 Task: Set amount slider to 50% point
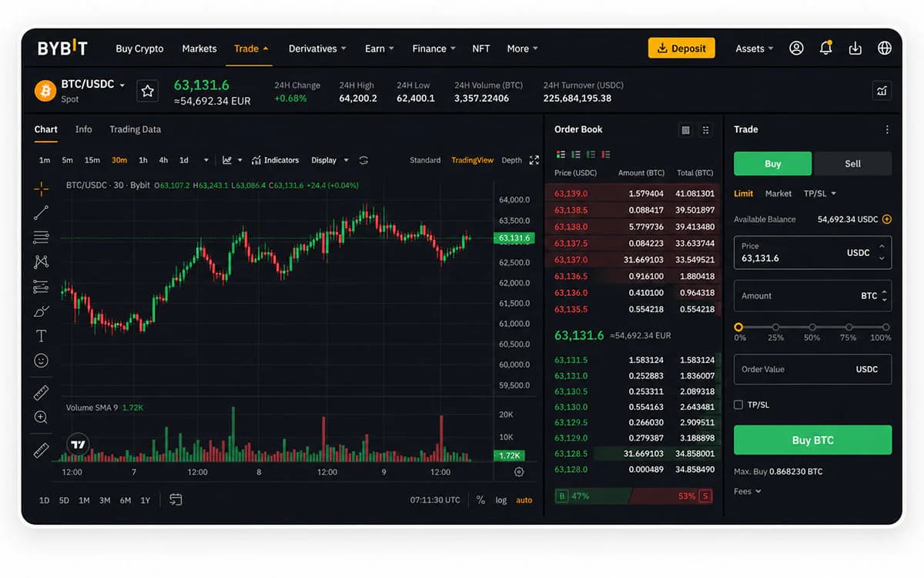812,328
